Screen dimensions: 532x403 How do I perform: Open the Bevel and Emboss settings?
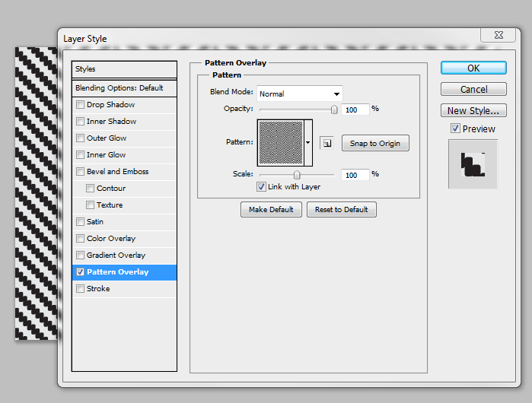click(117, 172)
